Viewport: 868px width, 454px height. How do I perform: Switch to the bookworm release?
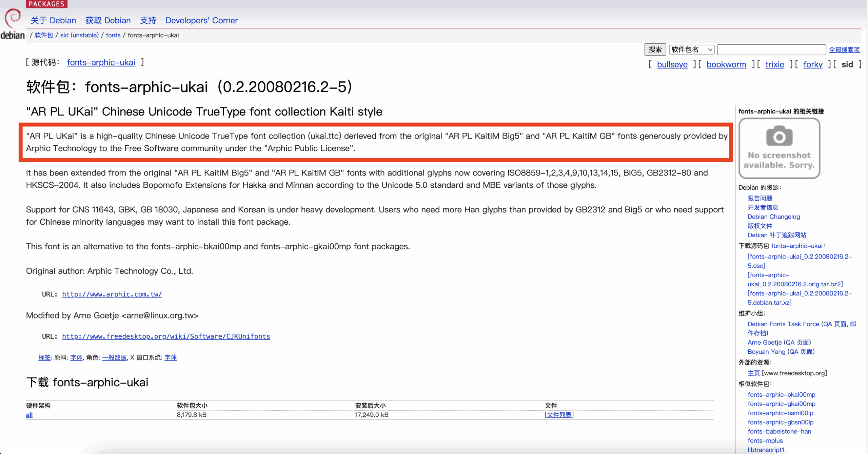click(726, 64)
